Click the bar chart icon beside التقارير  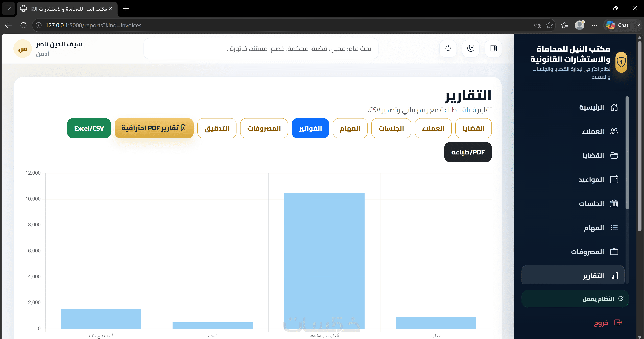tap(614, 276)
